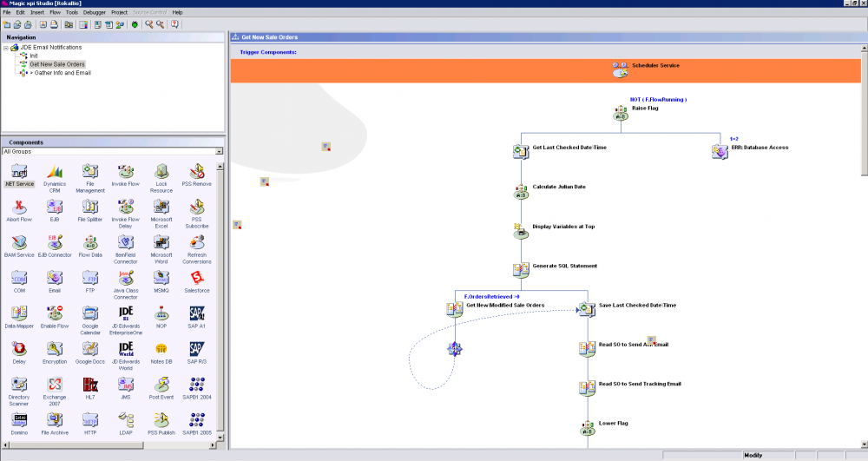
Task: Open the Help menu
Action: click(177, 12)
